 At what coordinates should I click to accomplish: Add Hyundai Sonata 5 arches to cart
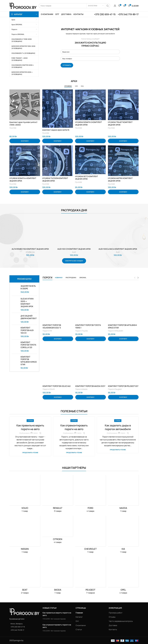pos(90,141)
